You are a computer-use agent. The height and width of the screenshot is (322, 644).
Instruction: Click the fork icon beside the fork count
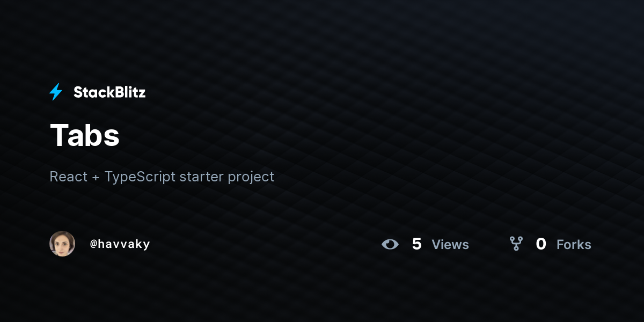click(516, 244)
